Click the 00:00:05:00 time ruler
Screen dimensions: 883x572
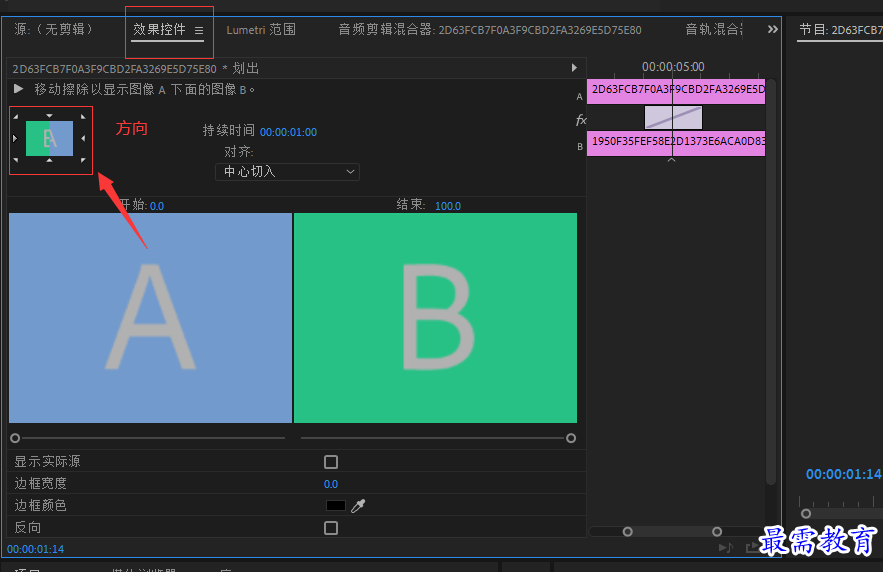pyautogui.click(x=673, y=67)
